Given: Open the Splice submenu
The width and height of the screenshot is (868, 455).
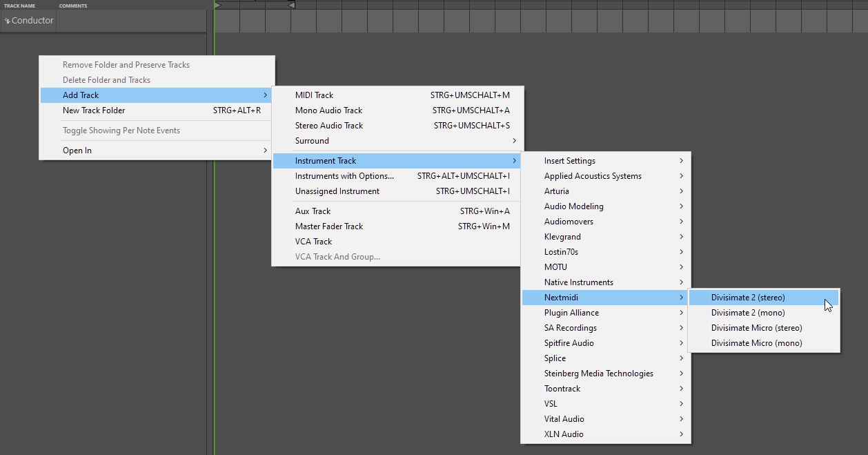Looking at the screenshot, I should click(x=606, y=358).
